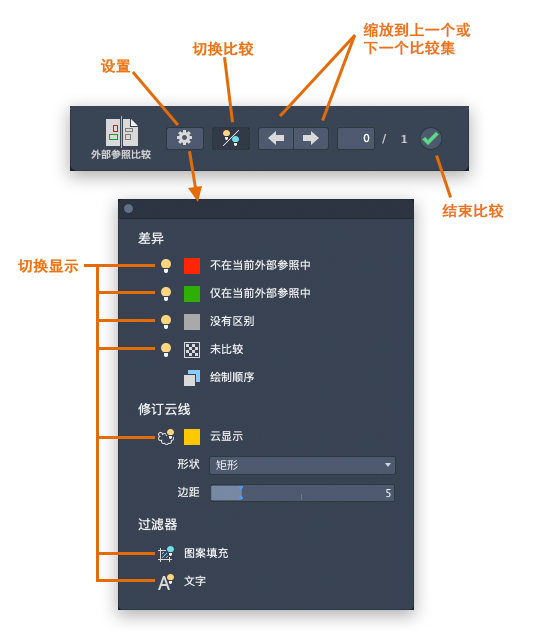This screenshot has width=553, height=631.
Task: Toggle the 云显示 revision cloud display
Action: pos(166,437)
